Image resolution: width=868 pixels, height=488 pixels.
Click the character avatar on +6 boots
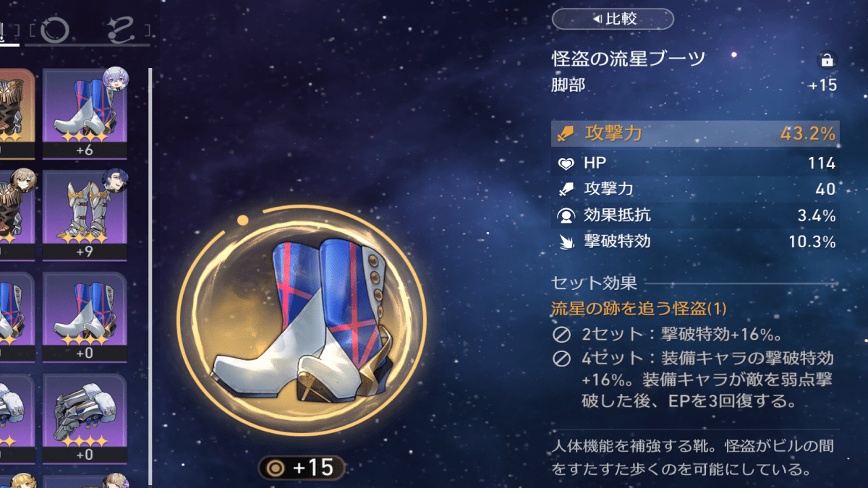click(115, 78)
